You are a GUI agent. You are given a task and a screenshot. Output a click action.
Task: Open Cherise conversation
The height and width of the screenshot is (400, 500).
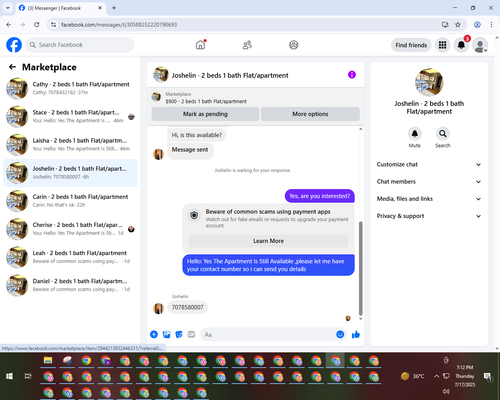(70, 229)
